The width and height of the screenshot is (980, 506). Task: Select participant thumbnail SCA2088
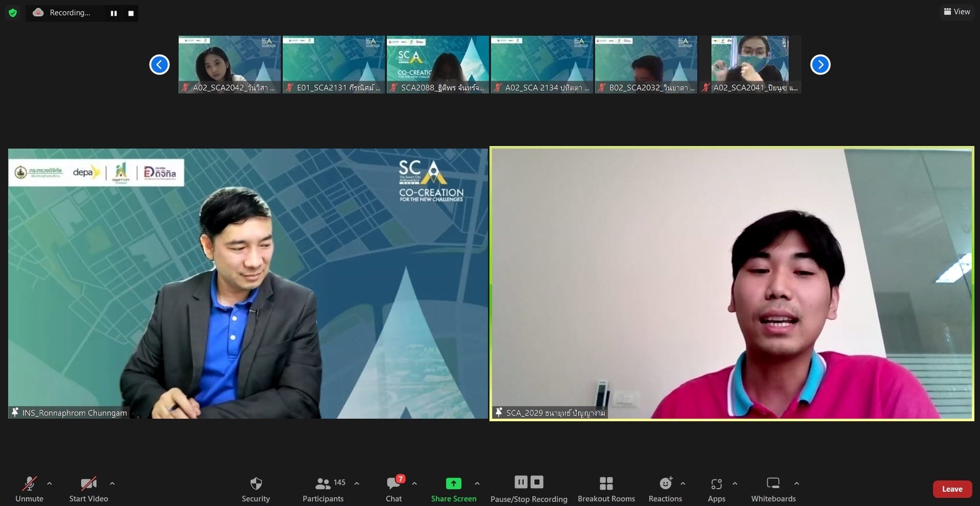437,64
